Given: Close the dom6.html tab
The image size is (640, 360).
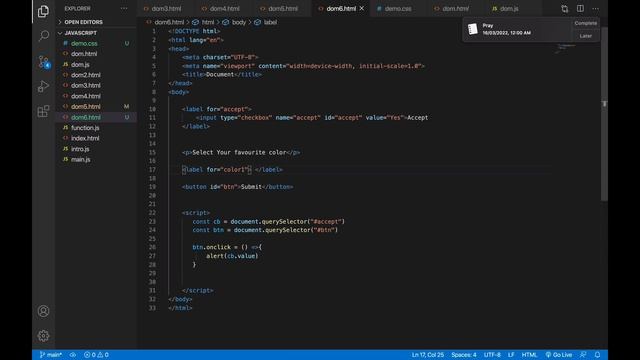Looking at the screenshot, I should [362, 8].
